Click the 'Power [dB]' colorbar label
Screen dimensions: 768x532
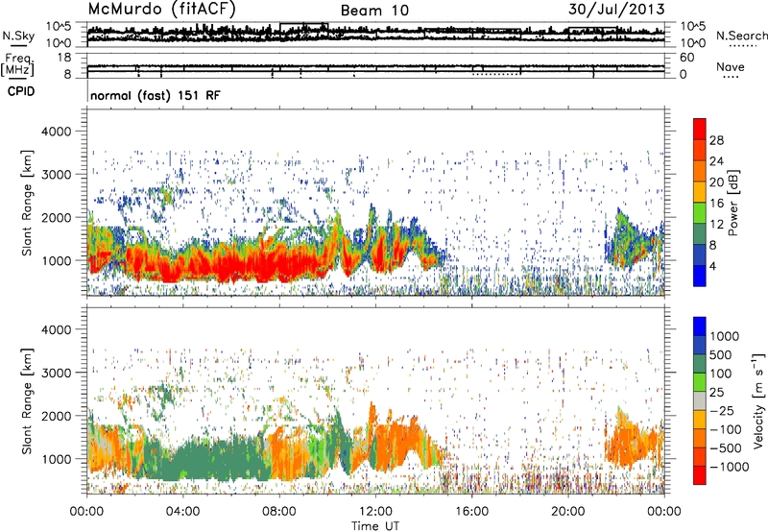(x=733, y=203)
